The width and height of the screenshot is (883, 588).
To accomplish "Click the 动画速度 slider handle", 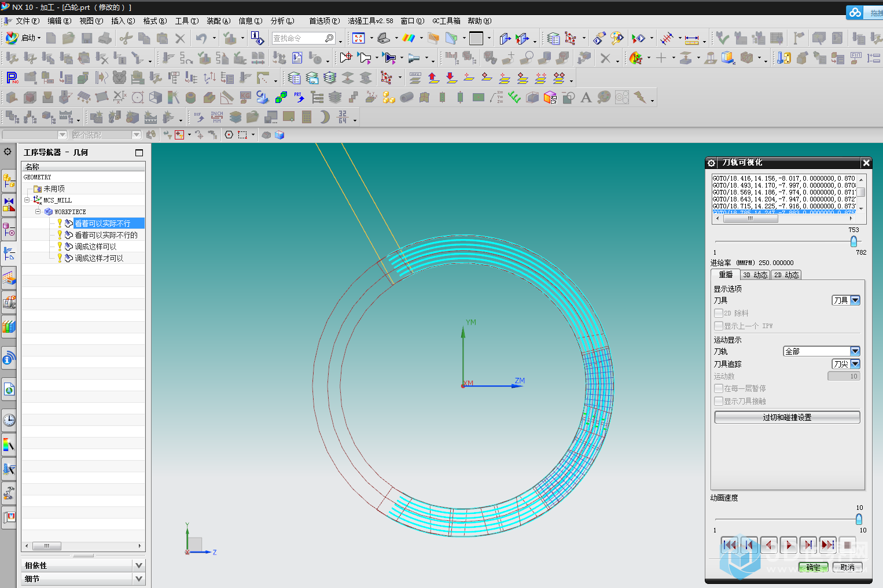I will (859, 519).
